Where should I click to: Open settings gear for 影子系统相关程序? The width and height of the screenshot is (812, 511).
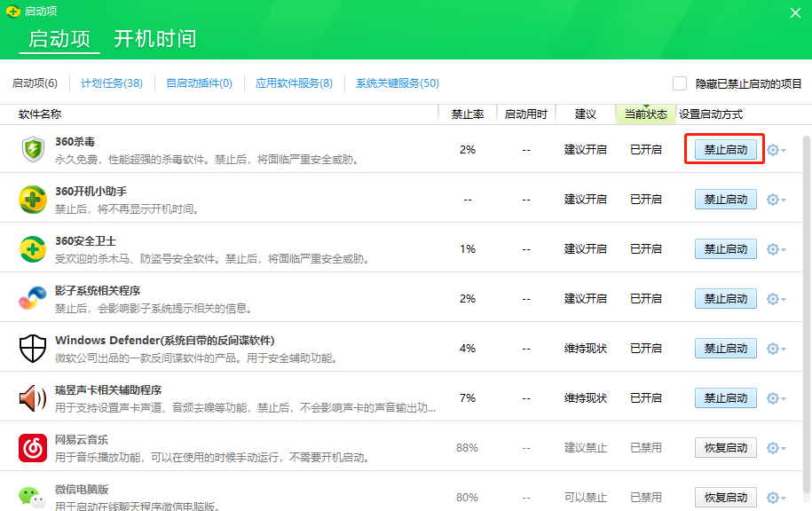point(776,299)
